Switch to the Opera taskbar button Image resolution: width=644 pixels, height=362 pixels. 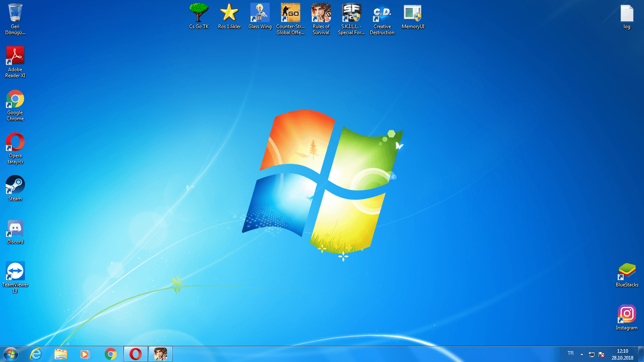(x=136, y=354)
